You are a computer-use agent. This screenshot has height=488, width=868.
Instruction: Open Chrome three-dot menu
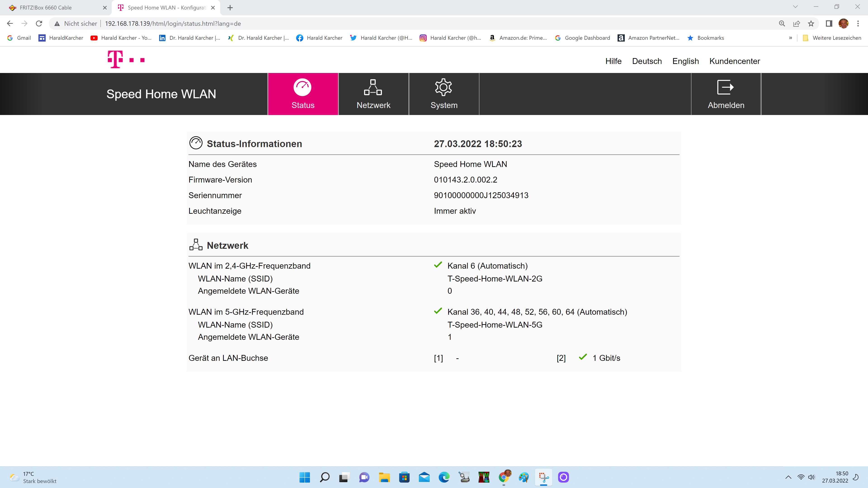point(858,23)
